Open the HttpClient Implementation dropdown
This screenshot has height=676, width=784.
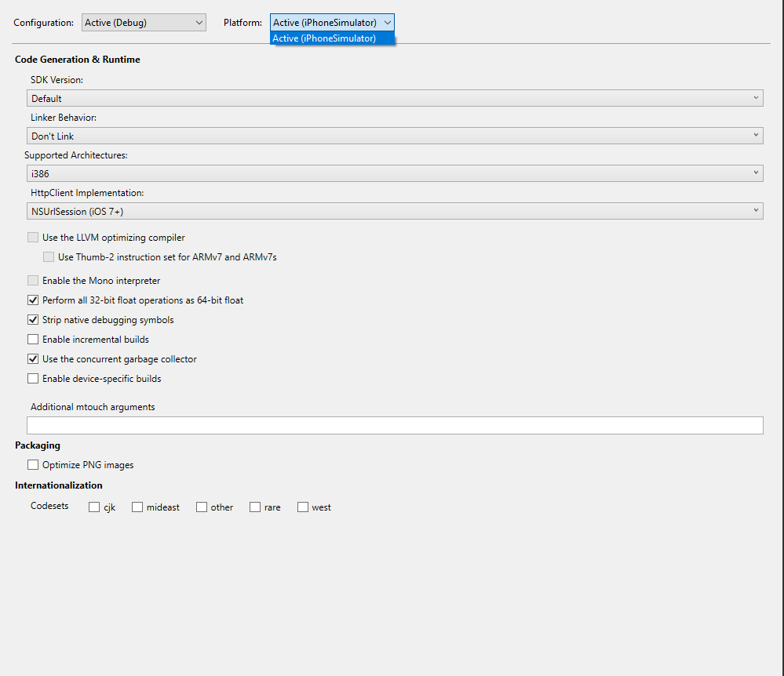pyautogui.click(x=395, y=211)
